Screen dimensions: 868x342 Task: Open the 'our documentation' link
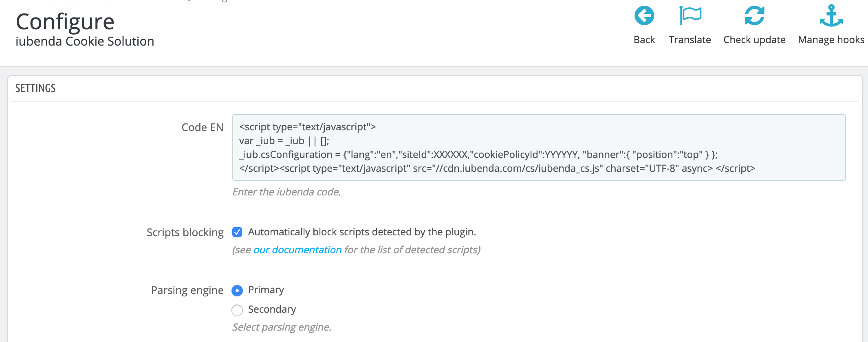coord(297,250)
